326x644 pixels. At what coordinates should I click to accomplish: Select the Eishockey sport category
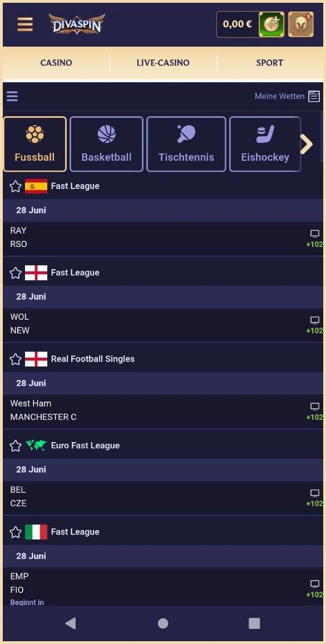(x=265, y=143)
